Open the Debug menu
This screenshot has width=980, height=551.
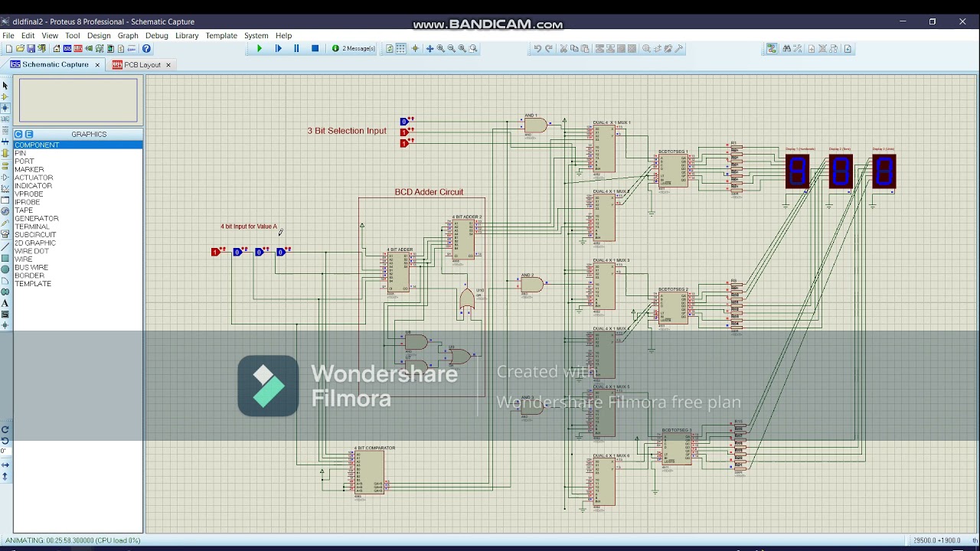157,35
